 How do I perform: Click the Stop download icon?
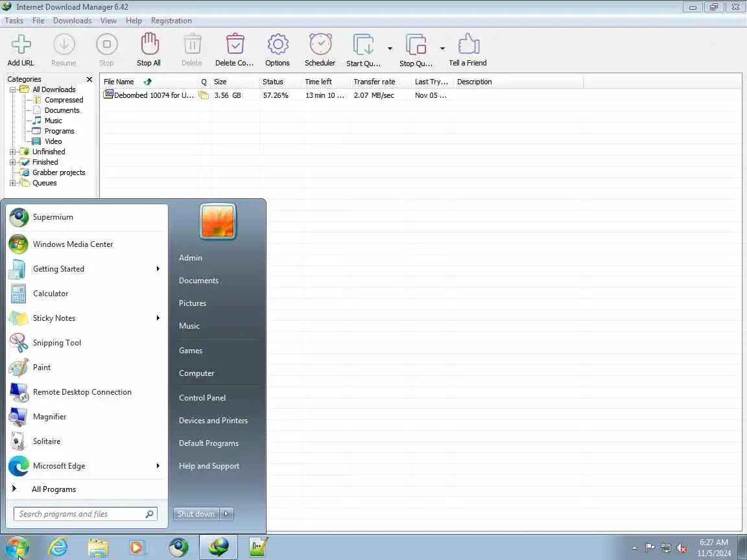point(107,45)
